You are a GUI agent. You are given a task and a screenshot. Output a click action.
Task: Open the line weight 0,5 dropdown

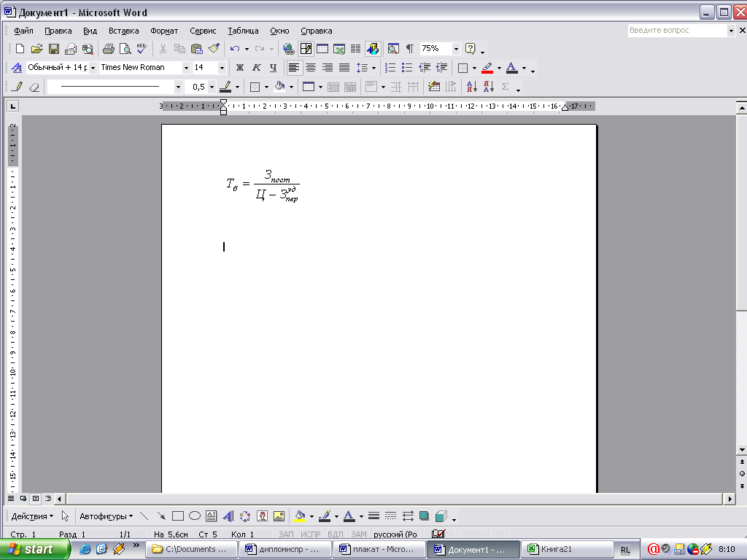212,87
